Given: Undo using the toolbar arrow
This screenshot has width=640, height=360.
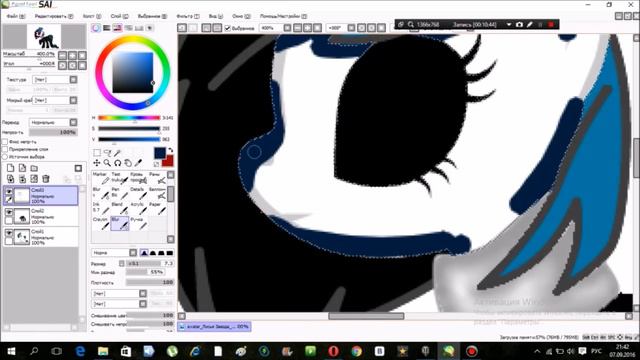Looking at the screenshot, I should tap(182, 28).
